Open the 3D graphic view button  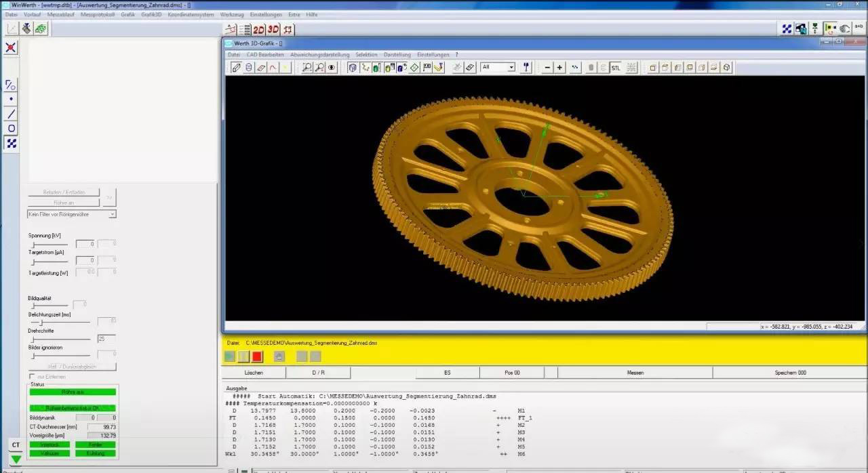tap(273, 29)
